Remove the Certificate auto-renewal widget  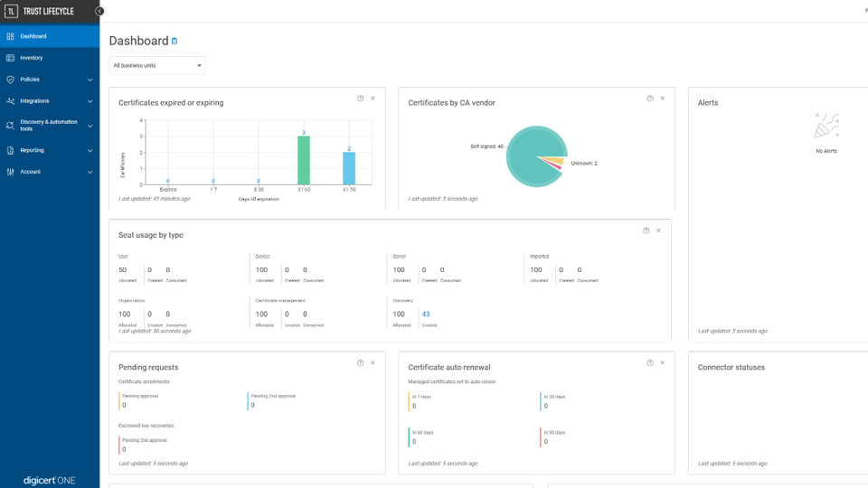[663, 363]
